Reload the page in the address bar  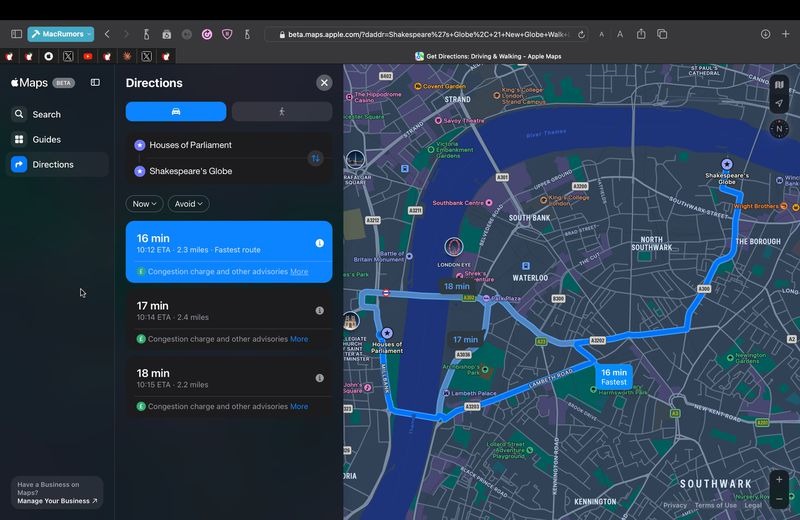click(581, 35)
